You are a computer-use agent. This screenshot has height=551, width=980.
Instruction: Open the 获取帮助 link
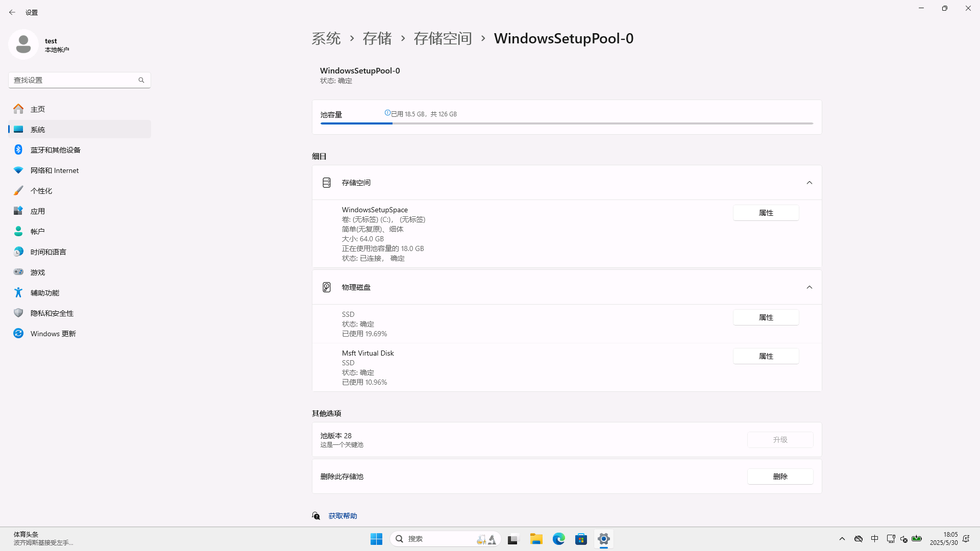[343, 516]
